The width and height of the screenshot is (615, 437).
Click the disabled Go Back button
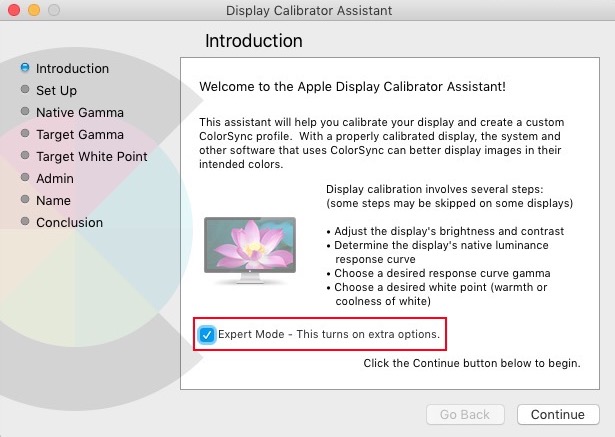click(x=465, y=415)
